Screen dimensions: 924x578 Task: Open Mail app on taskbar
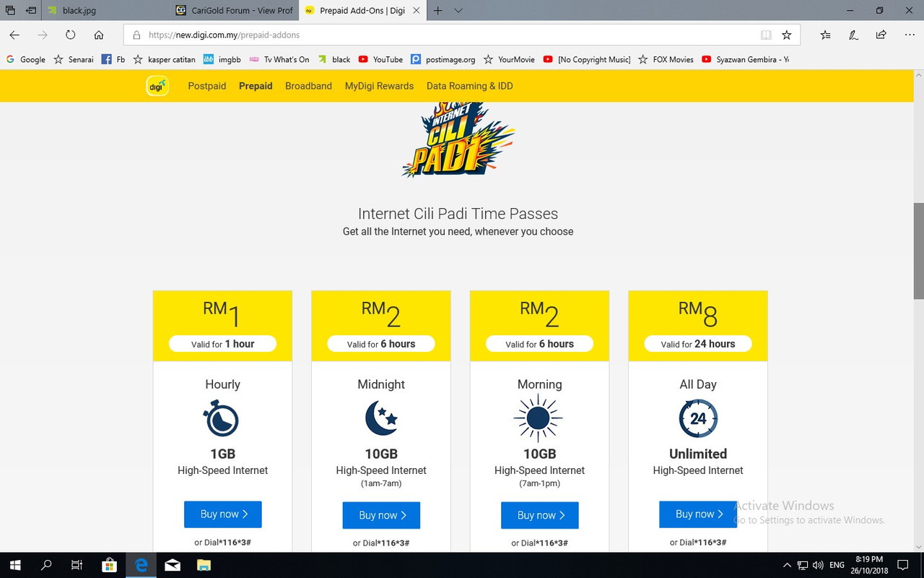click(x=173, y=565)
